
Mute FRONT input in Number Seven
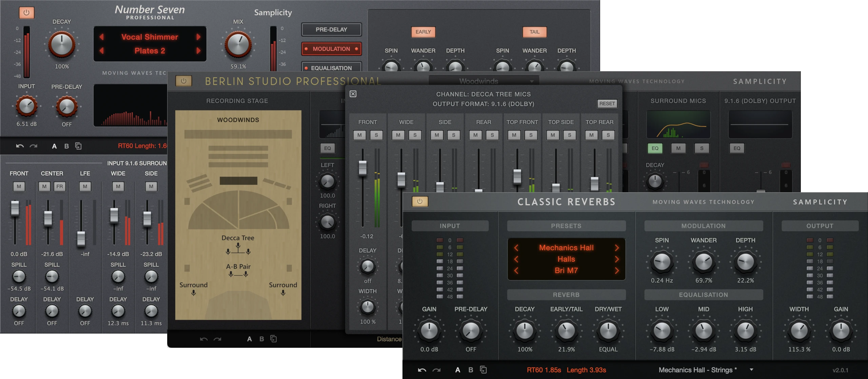[x=19, y=186]
